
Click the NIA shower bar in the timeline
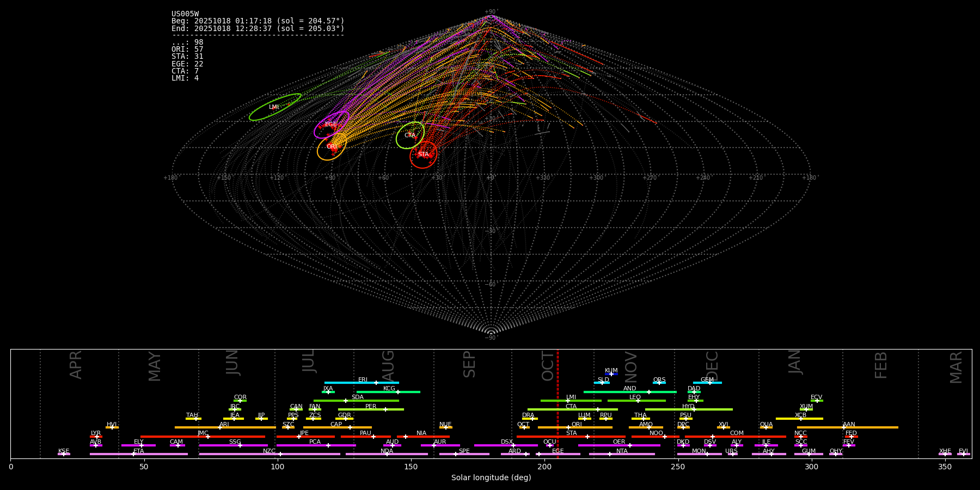point(423,437)
